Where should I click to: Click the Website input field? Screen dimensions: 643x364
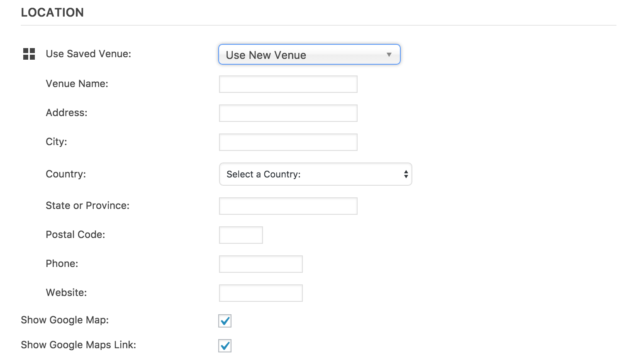coord(261,293)
